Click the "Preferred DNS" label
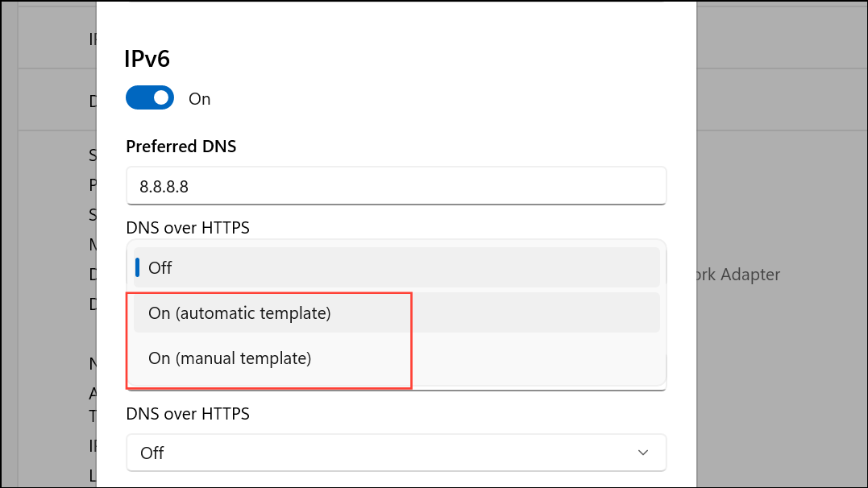868x488 pixels. (181, 146)
